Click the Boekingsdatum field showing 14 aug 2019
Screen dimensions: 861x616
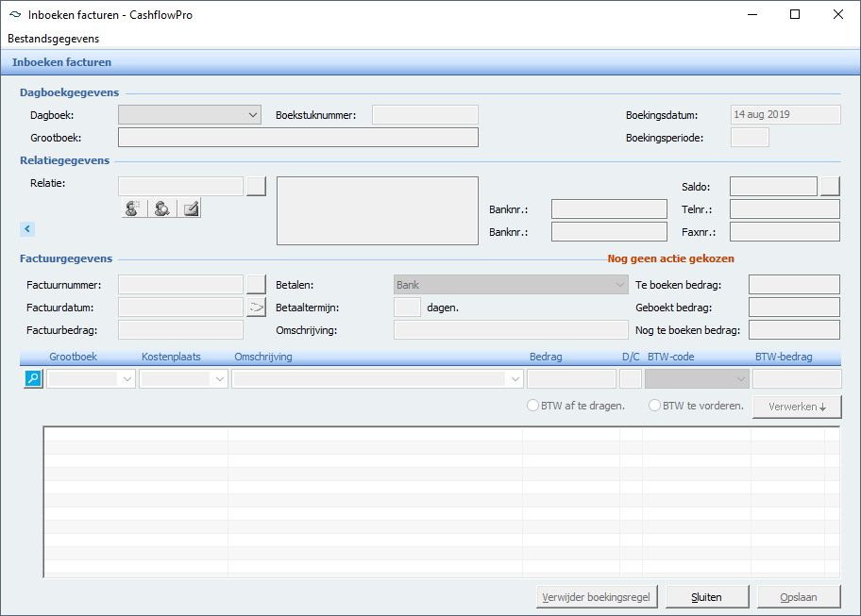[x=785, y=115]
